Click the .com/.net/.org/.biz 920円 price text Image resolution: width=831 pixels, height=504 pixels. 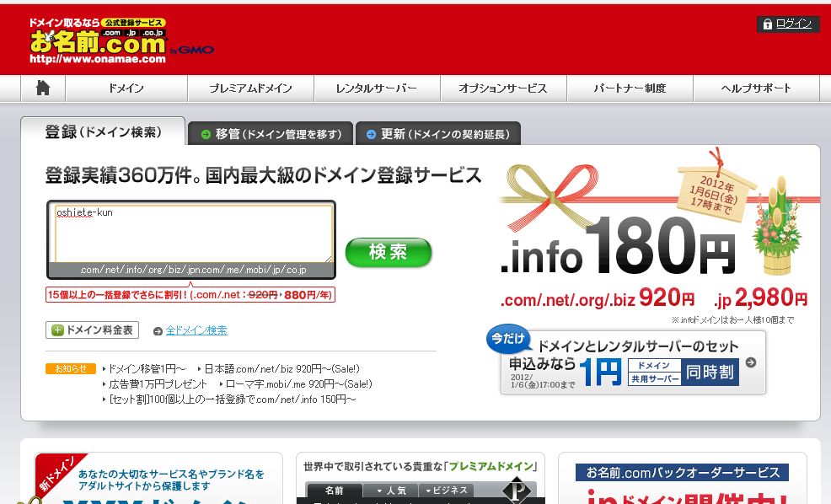(598, 298)
